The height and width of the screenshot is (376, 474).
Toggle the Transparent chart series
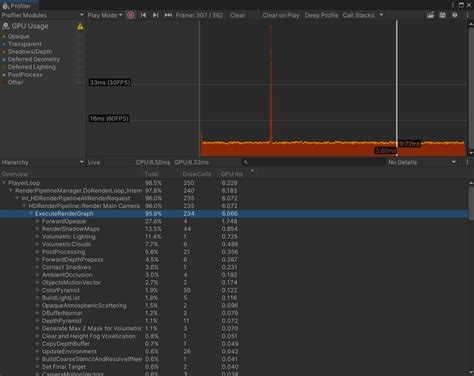click(22, 44)
